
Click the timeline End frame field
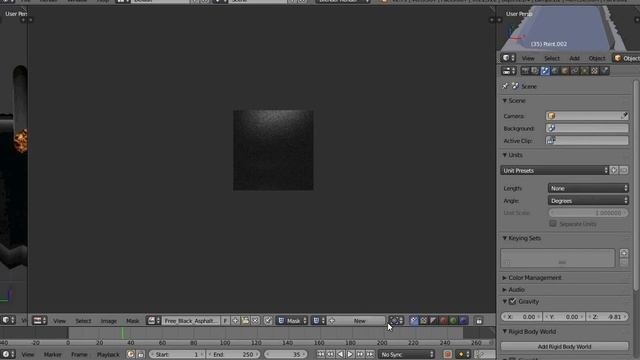(x=233, y=354)
